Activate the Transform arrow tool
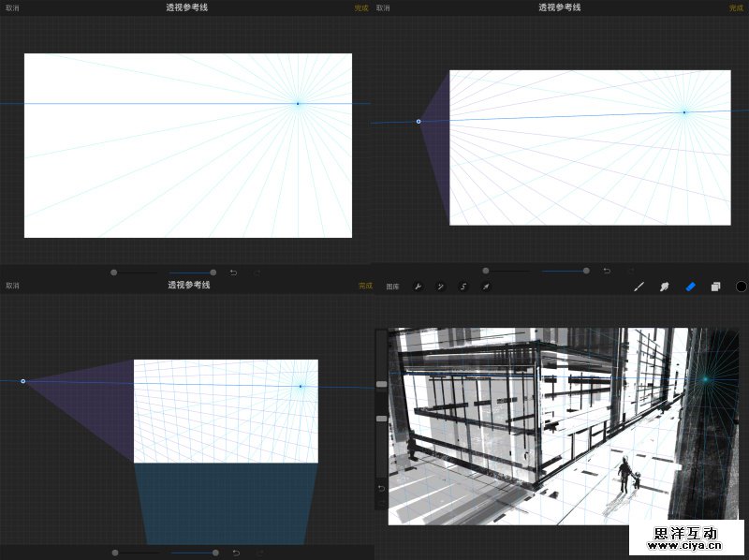Image resolution: width=749 pixels, height=560 pixels. (x=485, y=287)
